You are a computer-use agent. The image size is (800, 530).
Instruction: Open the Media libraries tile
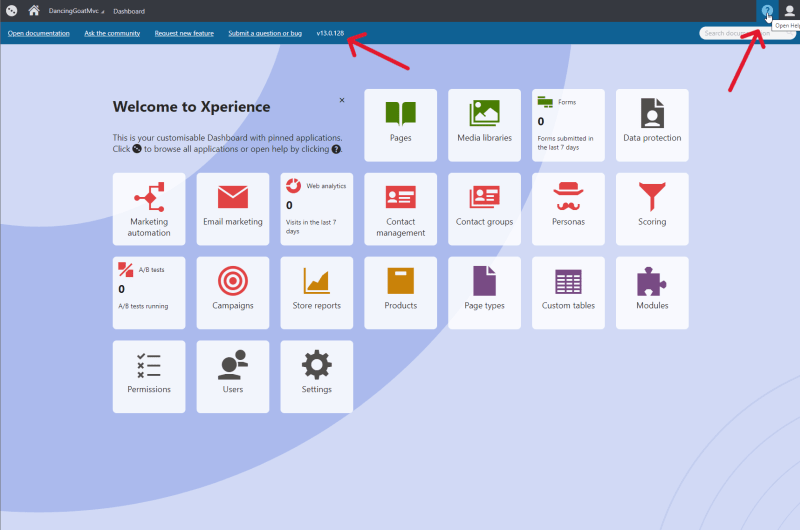484,125
